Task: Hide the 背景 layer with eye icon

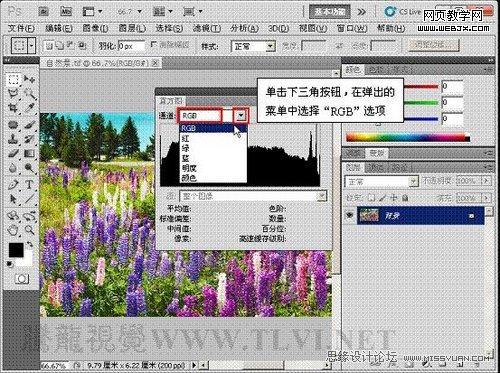Action: click(x=349, y=215)
